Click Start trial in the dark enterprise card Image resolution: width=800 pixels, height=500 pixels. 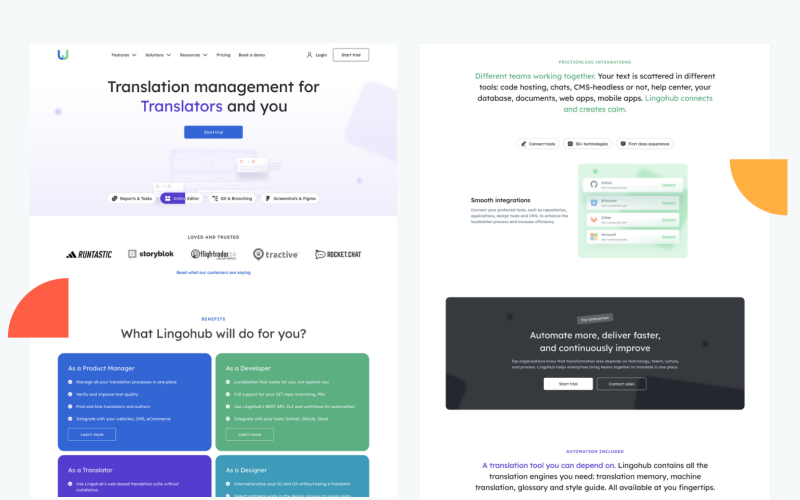568,384
